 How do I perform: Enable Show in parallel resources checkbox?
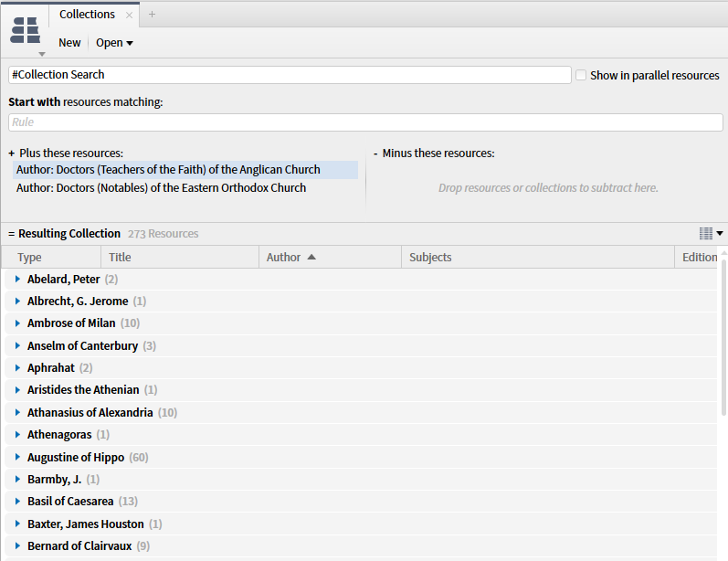pos(581,75)
